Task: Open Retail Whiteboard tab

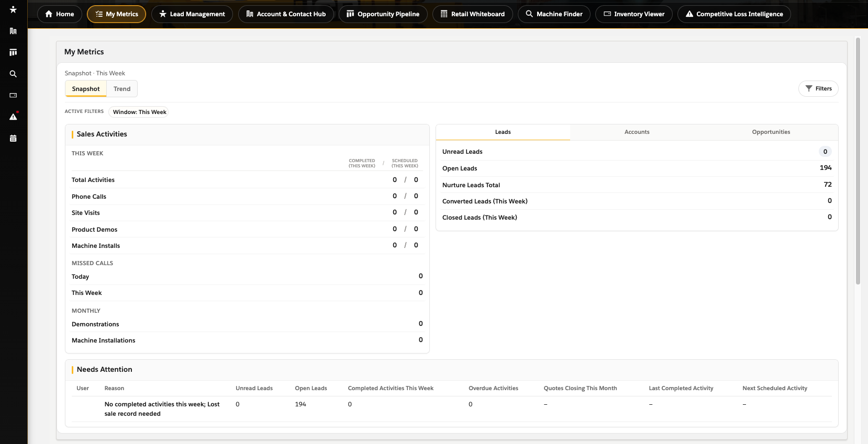Action: click(472, 14)
